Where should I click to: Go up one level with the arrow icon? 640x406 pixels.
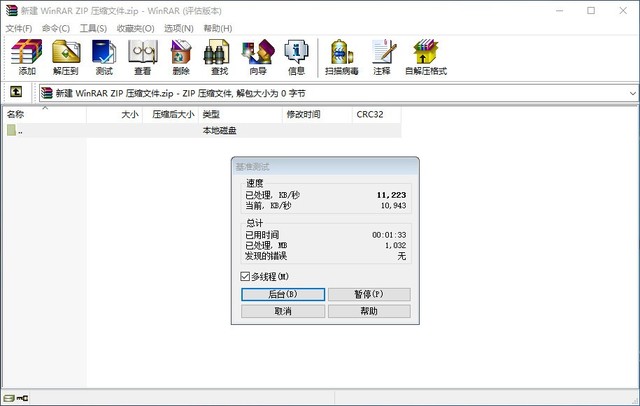point(16,91)
